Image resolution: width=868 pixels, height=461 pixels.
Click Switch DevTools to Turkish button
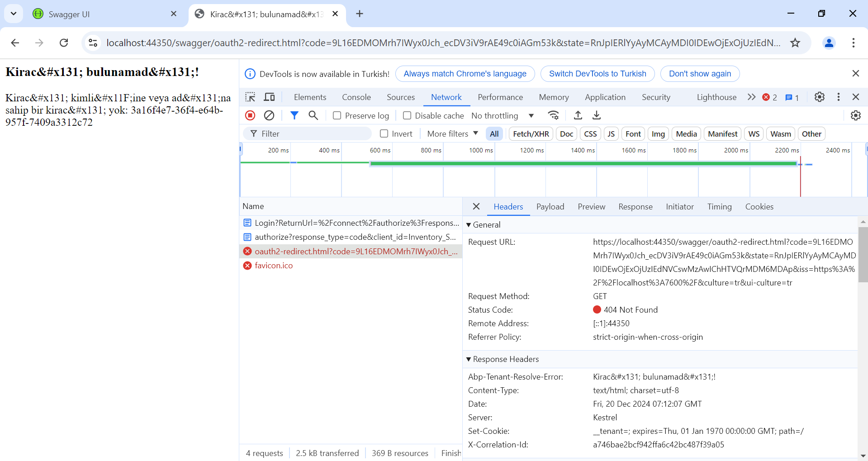pyautogui.click(x=598, y=74)
